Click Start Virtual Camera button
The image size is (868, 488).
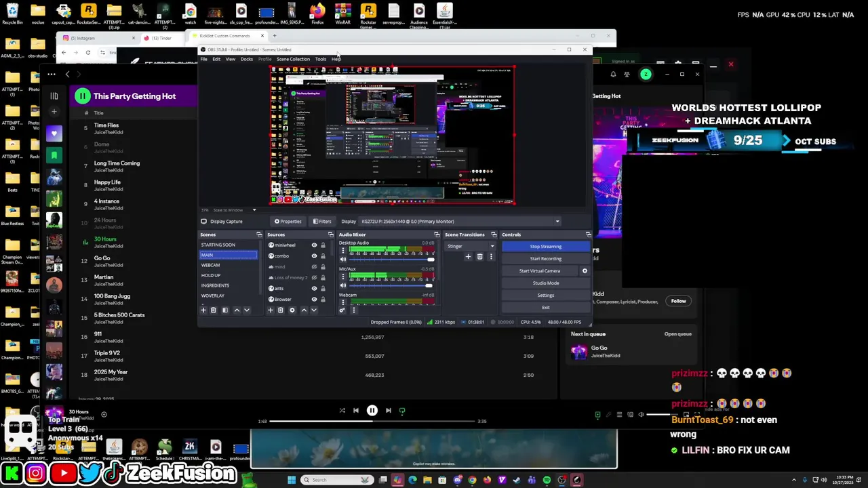[540, 271]
